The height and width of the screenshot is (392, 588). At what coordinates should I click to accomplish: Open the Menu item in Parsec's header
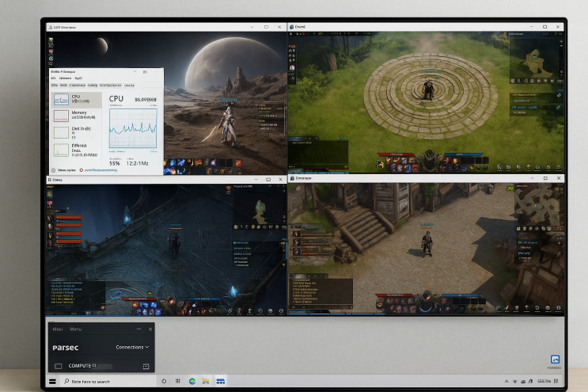(75, 329)
